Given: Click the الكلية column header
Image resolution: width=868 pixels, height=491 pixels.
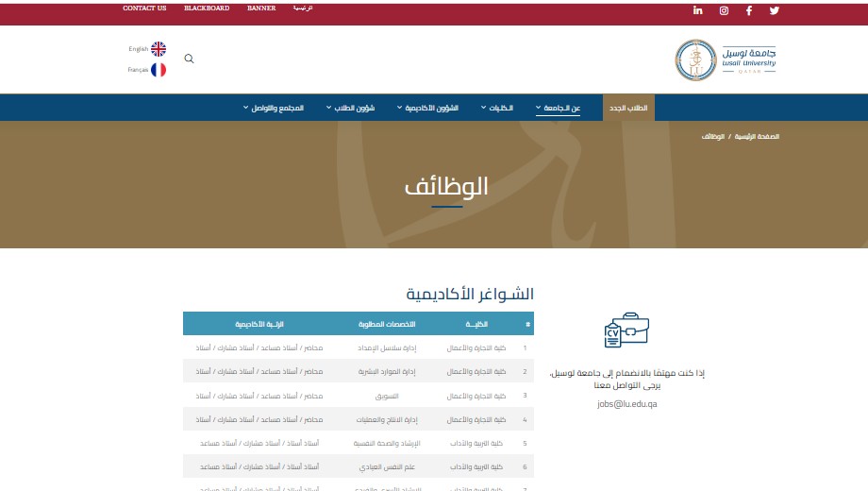Looking at the screenshot, I should [476, 324].
